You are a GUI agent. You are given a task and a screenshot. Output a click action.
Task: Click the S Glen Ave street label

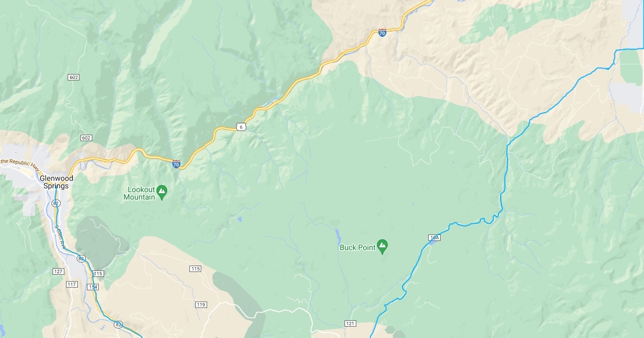coord(59,236)
